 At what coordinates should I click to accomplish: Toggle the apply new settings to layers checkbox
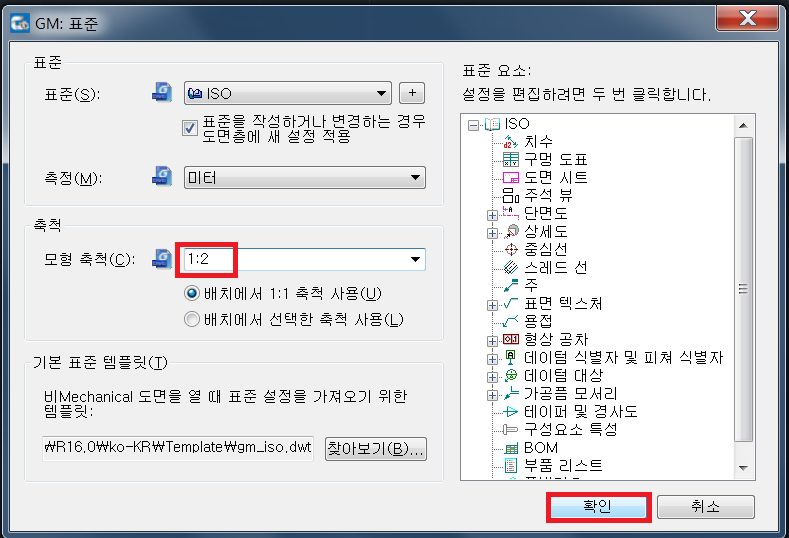coord(190,128)
